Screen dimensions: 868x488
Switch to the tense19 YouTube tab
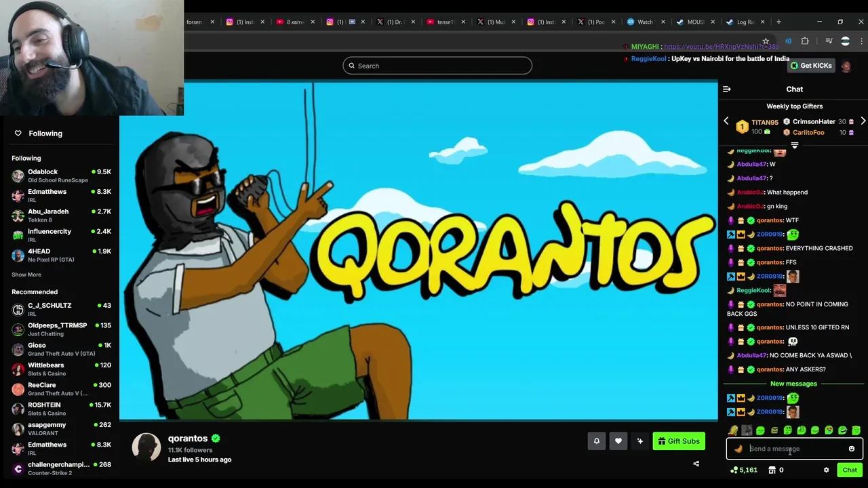pos(444,22)
